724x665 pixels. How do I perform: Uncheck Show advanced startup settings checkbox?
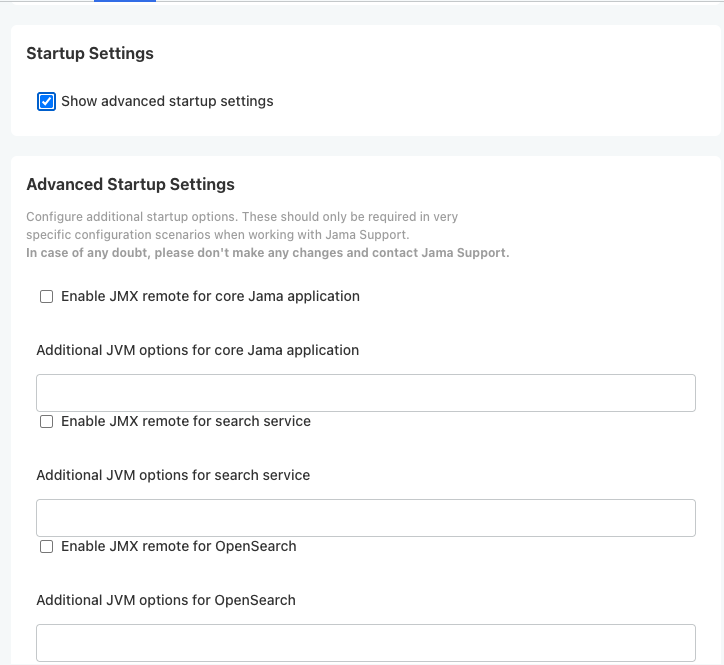(46, 102)
